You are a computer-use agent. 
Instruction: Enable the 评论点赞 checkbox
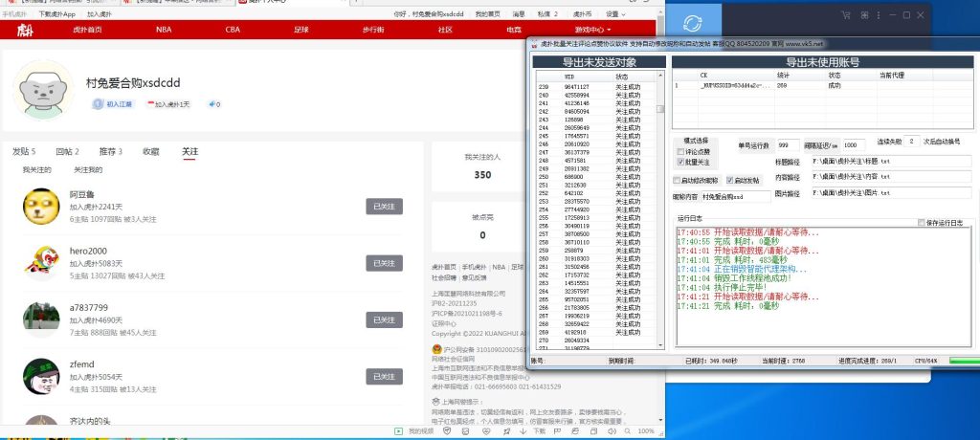[680, 151]
